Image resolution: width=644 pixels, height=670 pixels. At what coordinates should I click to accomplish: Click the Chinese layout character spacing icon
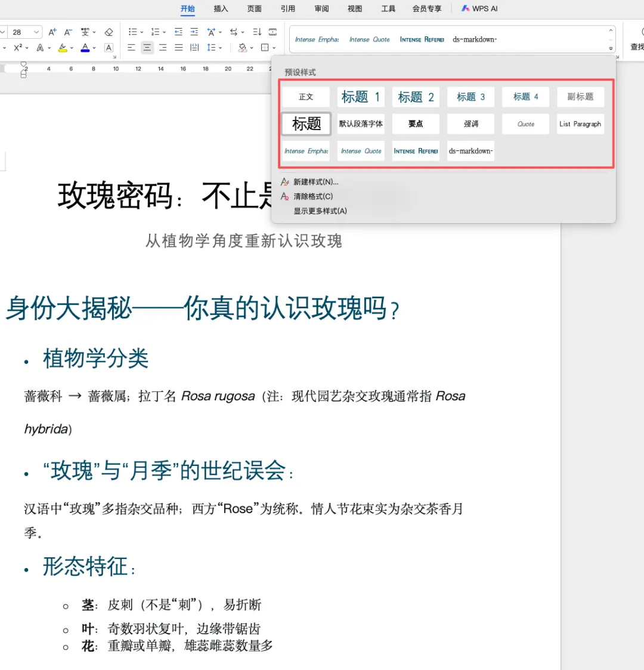pyautogui.click(x=211, y=32)
